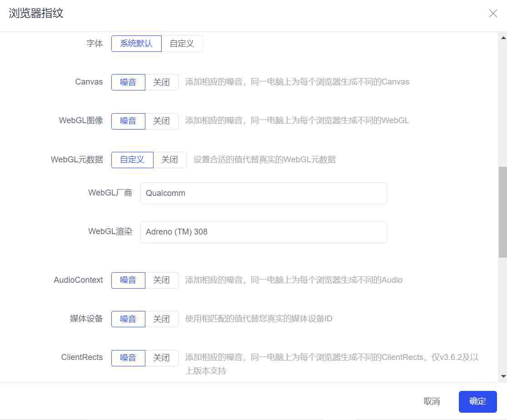Set AudioContext to 关闭

point(161,280)
